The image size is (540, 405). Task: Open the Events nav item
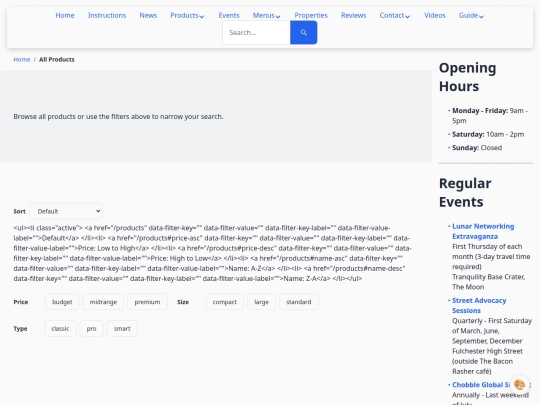click(x=229, y=15)
